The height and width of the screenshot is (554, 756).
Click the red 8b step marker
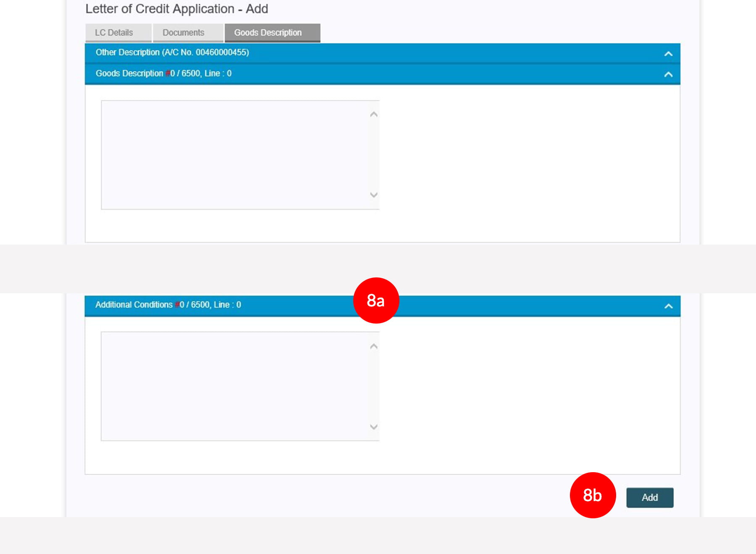tap(593, 495)
